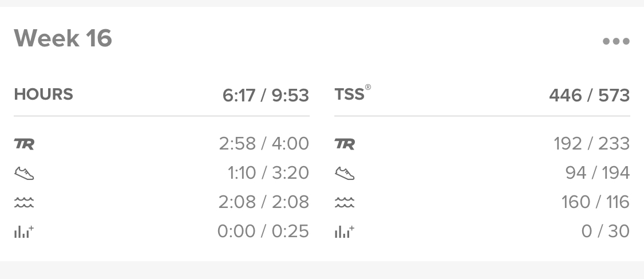
Task: Open the Week 16 options menu
Action: (616, 41)
